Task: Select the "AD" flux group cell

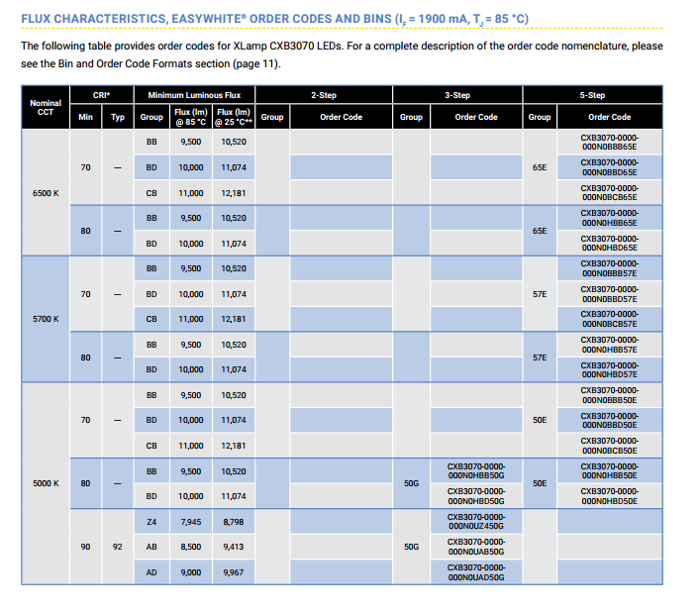Action: pyautogui.click(x=151, y=572)
